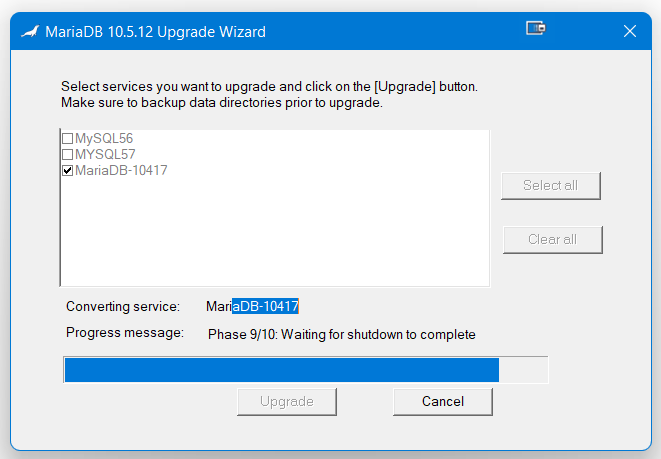The image size is (661, 459).
Task: Click the small window icon beside the close button
Action: tap(536, 29)
